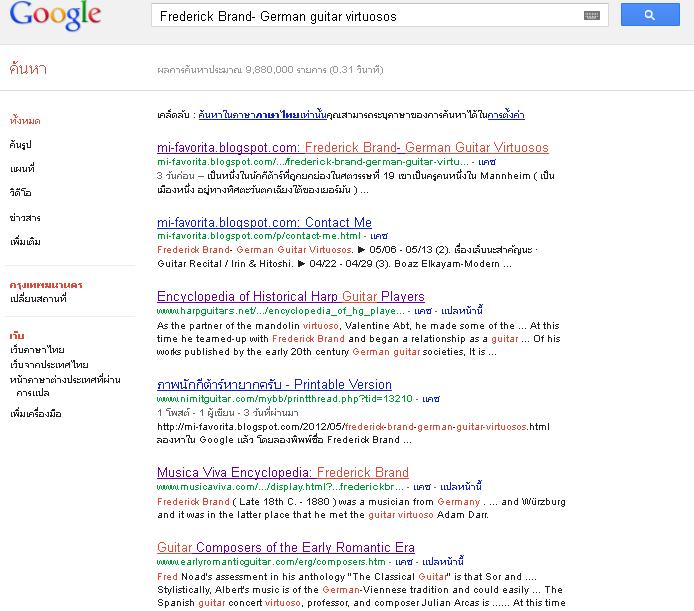694x611 pixels.
Task: Click แปลหน้านี้ for musicaviva.com result
Action: pyautogui.click(x=461, y=487)
